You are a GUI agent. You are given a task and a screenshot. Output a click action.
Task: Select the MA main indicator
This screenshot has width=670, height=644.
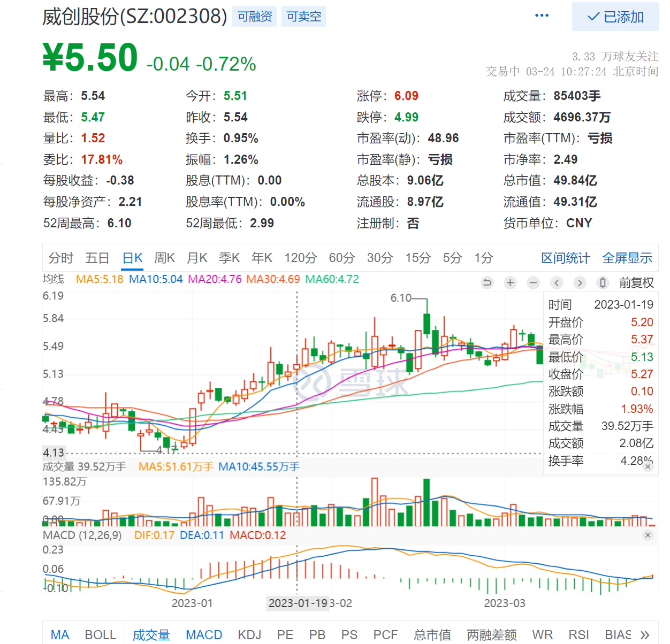click(x=60, y=635)
